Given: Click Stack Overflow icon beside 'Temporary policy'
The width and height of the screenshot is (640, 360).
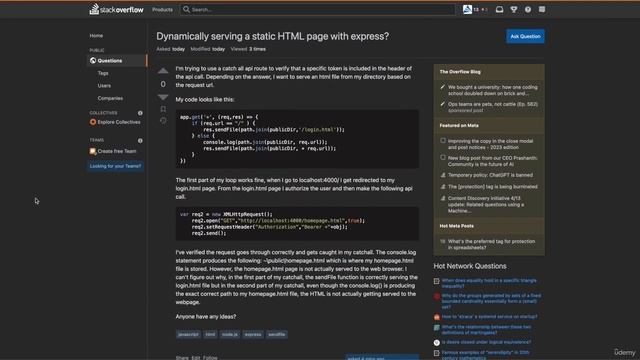Looking at the screenshot, I should coord(443,175).
